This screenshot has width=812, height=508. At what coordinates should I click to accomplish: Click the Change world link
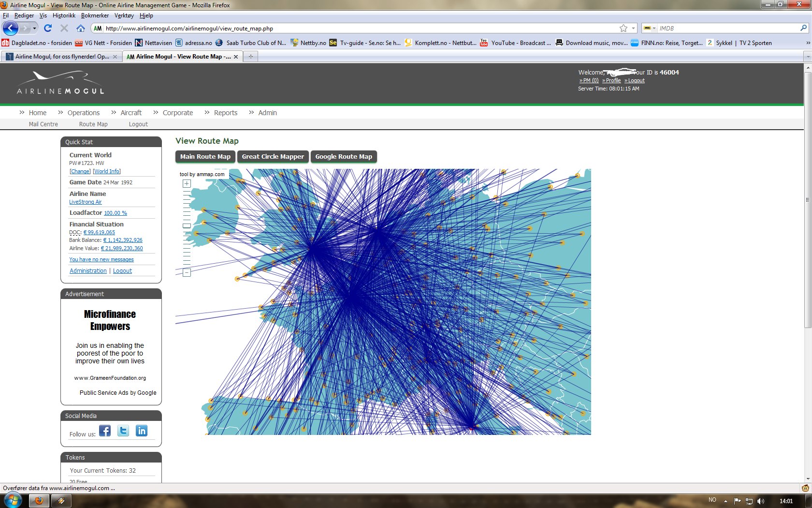(80, 171)
